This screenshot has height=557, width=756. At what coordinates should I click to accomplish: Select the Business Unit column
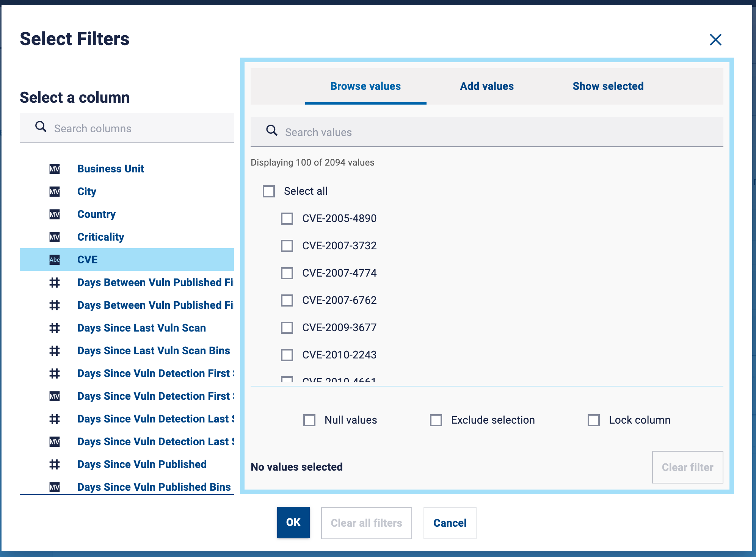tap(127, 169)
